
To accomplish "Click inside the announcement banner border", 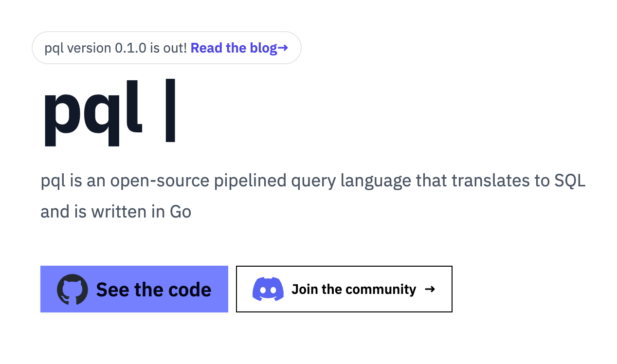I will tap(166, 47).
